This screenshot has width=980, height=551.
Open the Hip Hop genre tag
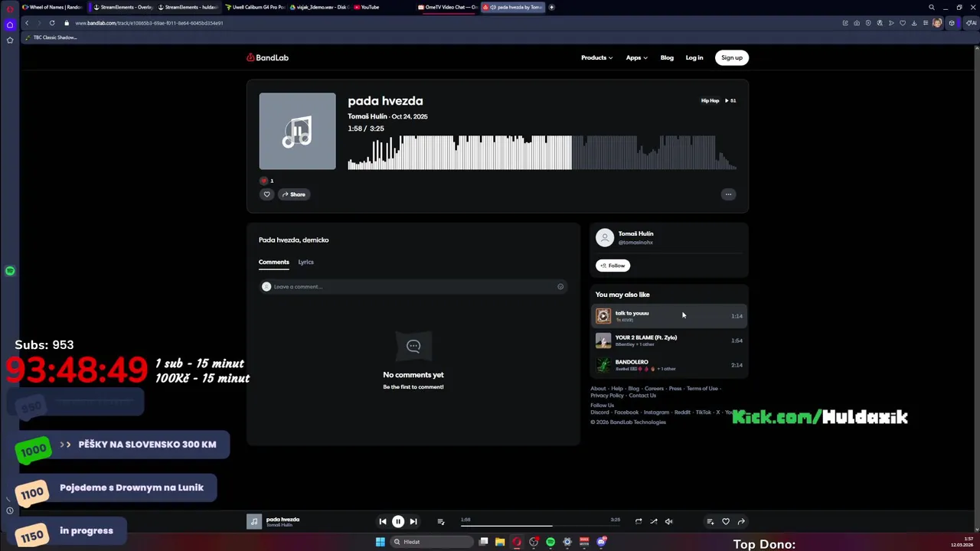pos(710,100)
